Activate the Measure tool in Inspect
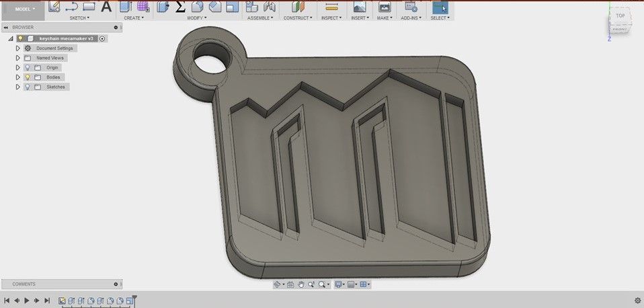Screen dimensions: 644x308 (x=331, y=7)
